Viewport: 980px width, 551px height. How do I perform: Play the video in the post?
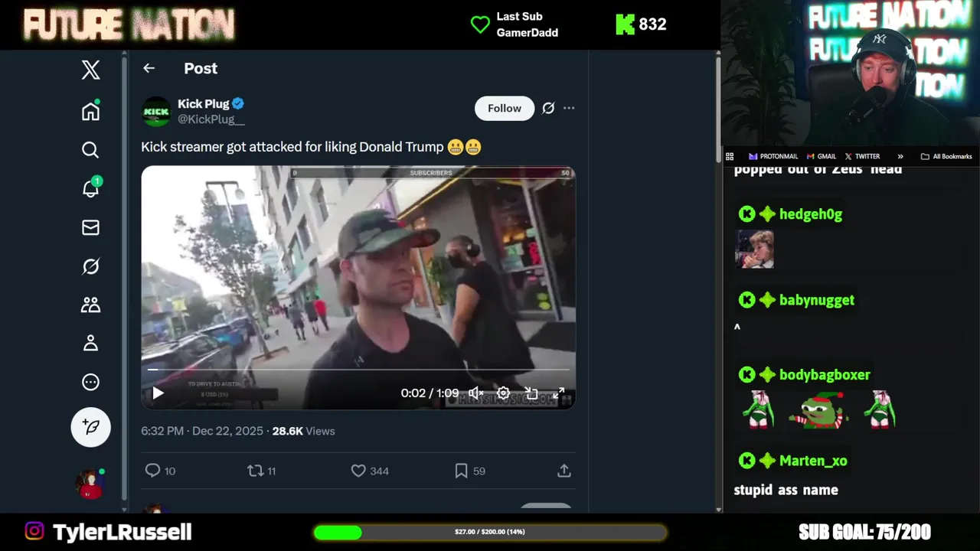pos(158,393)
